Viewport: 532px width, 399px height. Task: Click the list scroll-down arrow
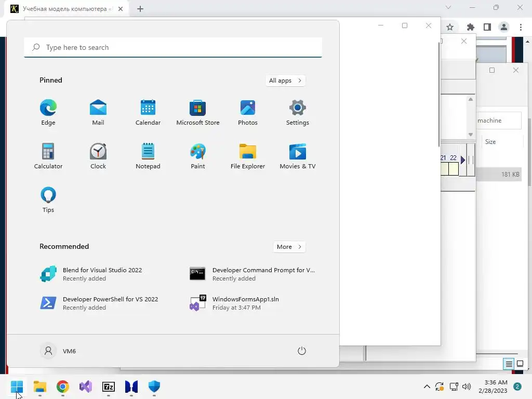pos(471,135)
